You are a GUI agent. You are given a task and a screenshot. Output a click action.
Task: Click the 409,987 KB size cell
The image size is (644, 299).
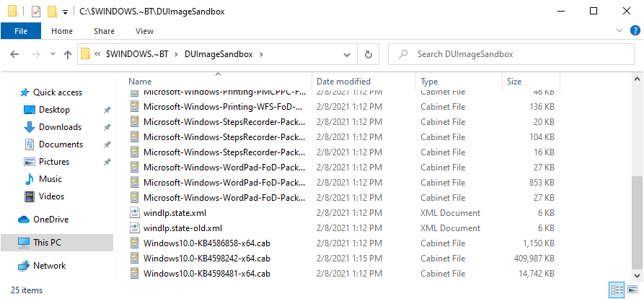point(534,259)
